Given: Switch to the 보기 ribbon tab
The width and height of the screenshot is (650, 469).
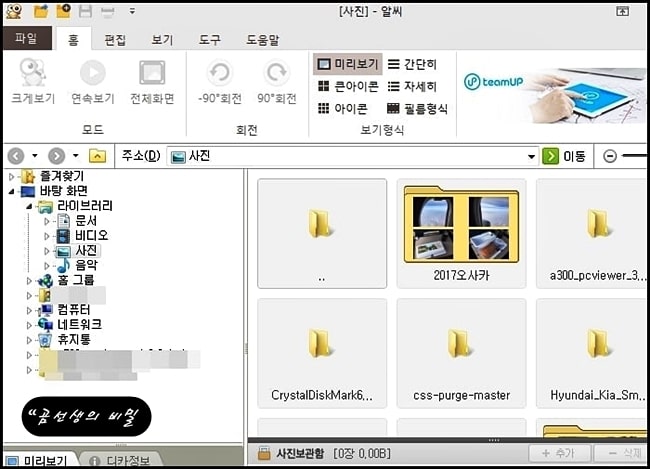Looking at the screenshot, I should (162, 40).
